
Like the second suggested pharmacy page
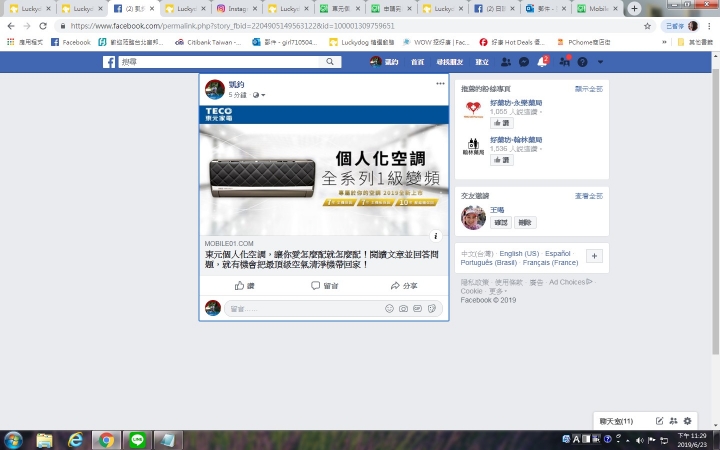point(501,160)
